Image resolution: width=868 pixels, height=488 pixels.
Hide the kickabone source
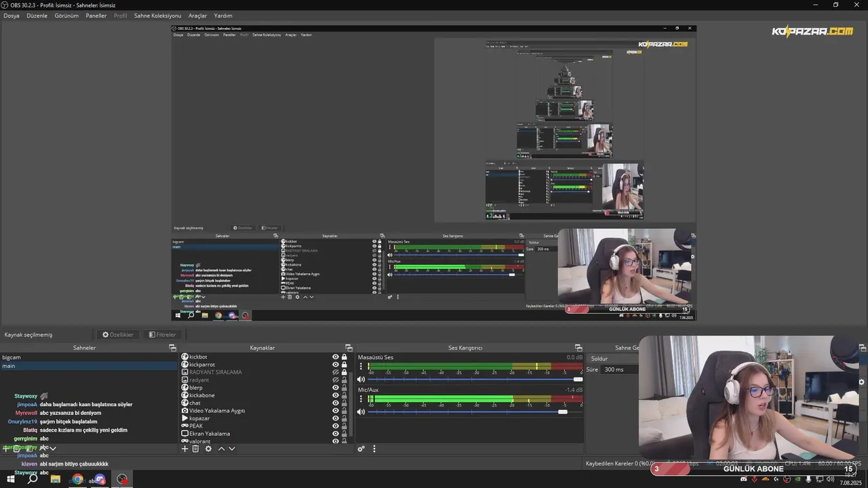pos(335,395)
